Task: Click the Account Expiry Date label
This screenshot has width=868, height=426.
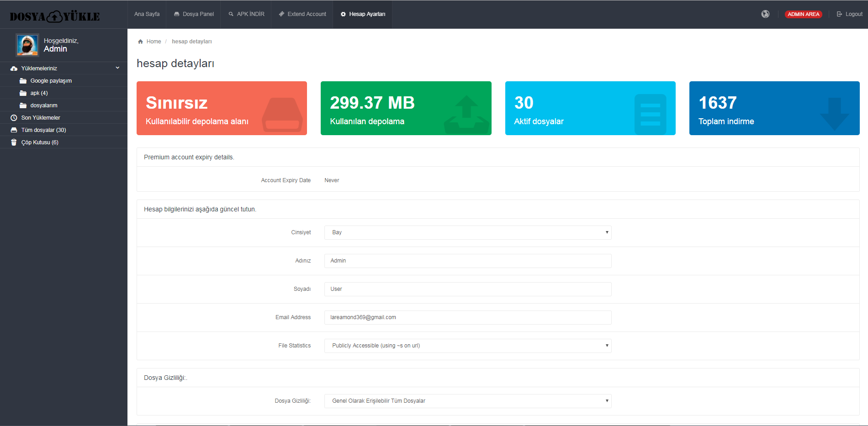Action: pyautogui.click(x=286, y=180)
